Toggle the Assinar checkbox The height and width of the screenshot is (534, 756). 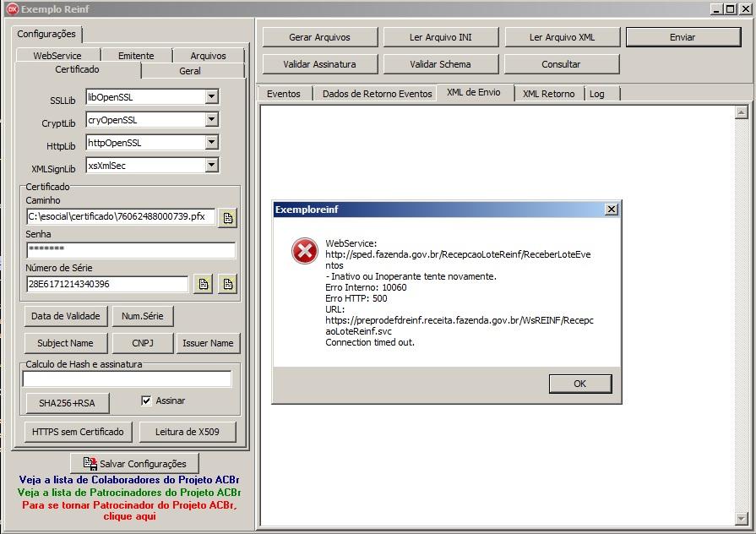(146, 400)
